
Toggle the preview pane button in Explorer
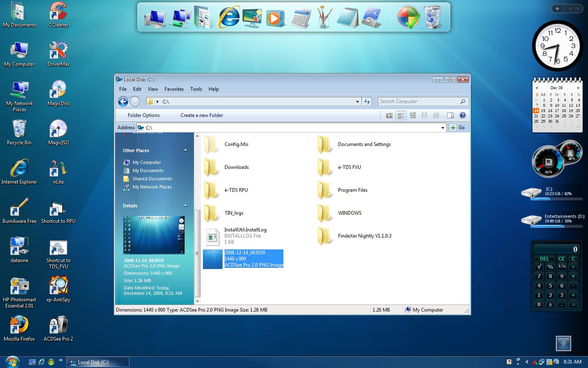click(450, 115)
